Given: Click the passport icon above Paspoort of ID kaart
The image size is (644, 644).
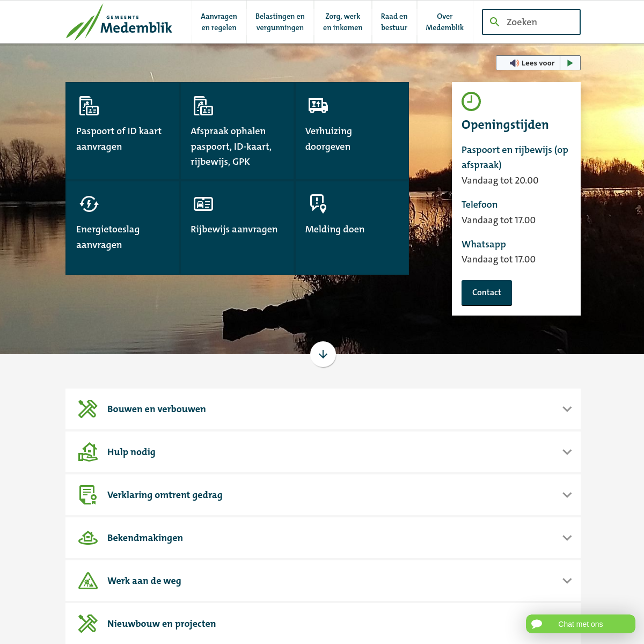Looking at the screenshot, I should tap(89, 106).
